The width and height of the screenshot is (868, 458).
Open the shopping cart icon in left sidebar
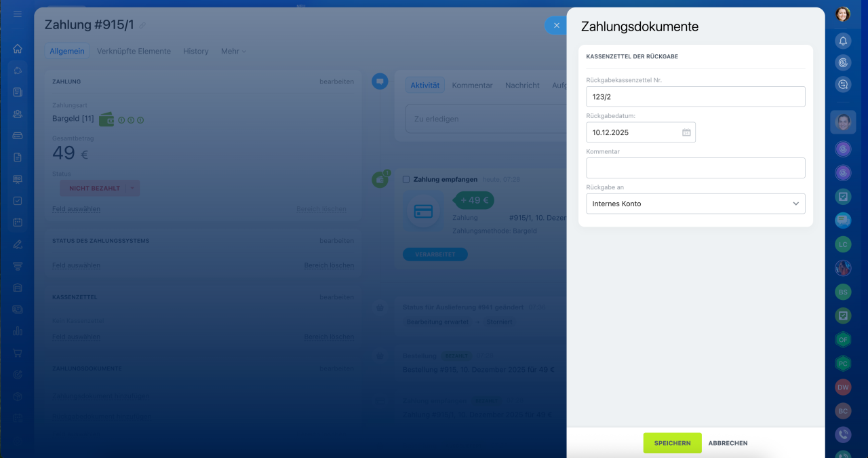[x=17, y=353]
